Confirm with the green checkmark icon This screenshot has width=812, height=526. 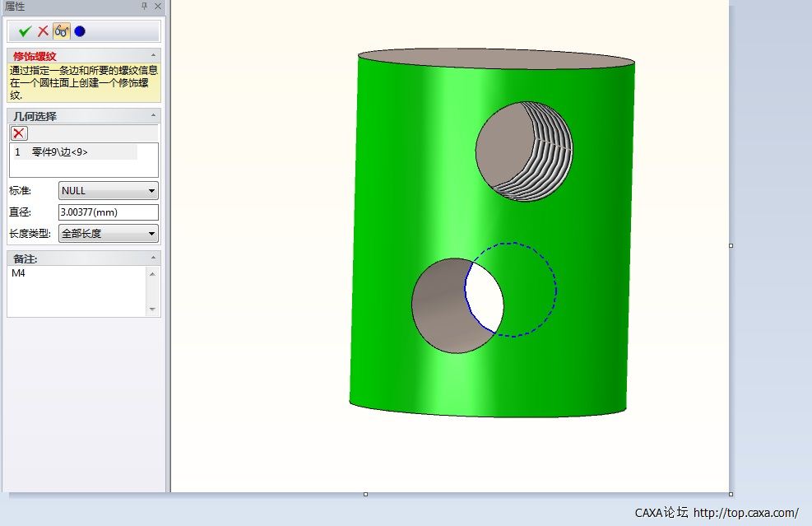click(25, 31)
